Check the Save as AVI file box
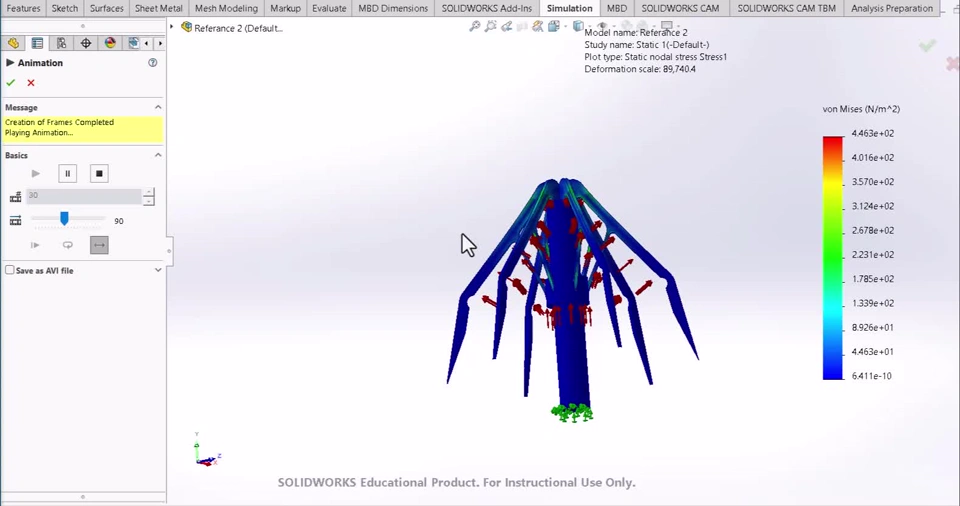960x506 pixels. coord(10,270)
